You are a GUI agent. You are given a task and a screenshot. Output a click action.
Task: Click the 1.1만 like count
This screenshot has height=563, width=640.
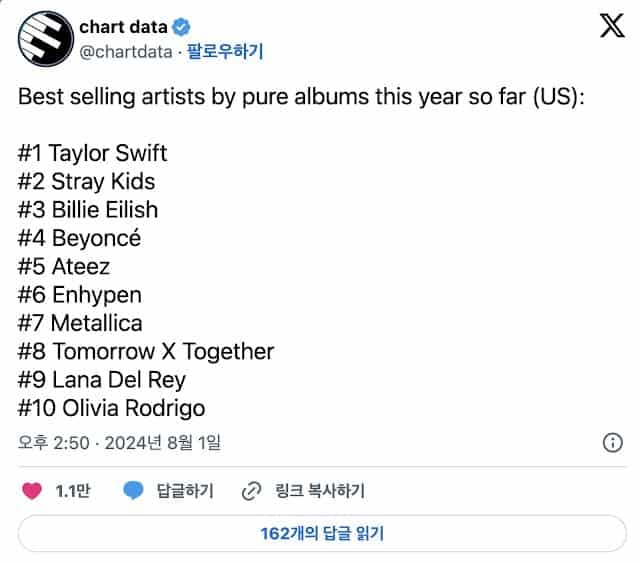click(72, 491)
